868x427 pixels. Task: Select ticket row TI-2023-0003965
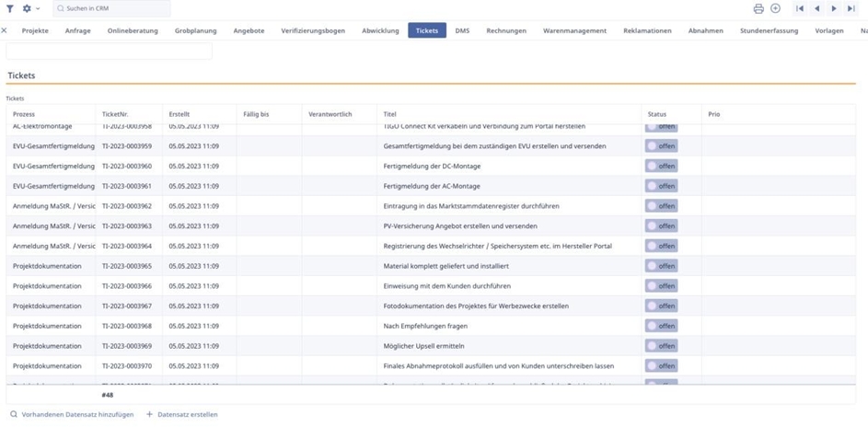(127, 266)
